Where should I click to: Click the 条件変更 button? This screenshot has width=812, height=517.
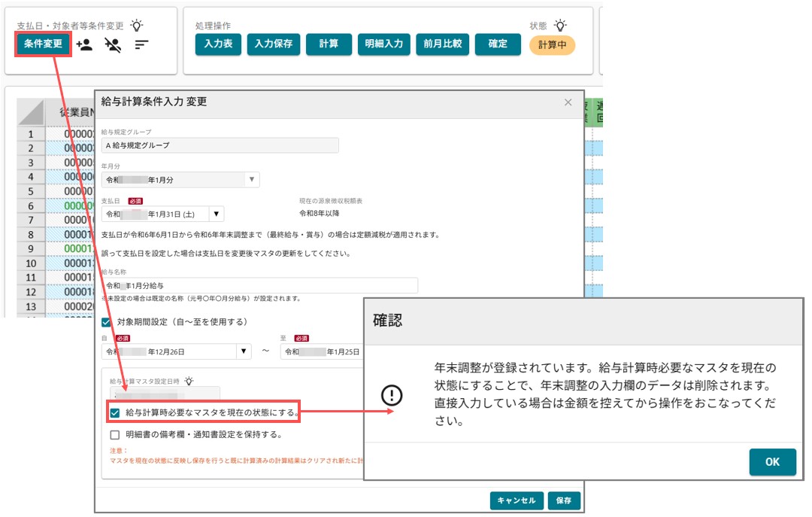tap(43, 44)
